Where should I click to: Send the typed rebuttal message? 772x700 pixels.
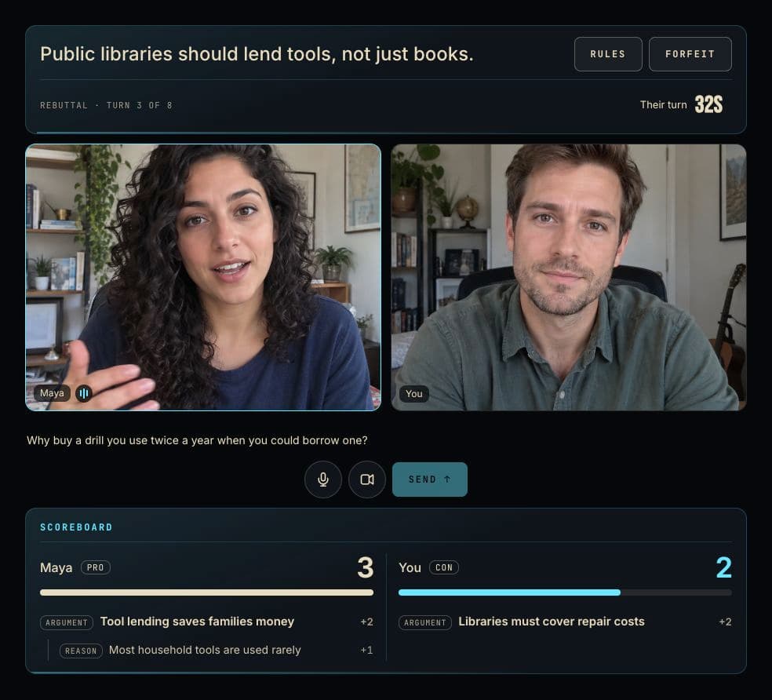pos(430,479)
